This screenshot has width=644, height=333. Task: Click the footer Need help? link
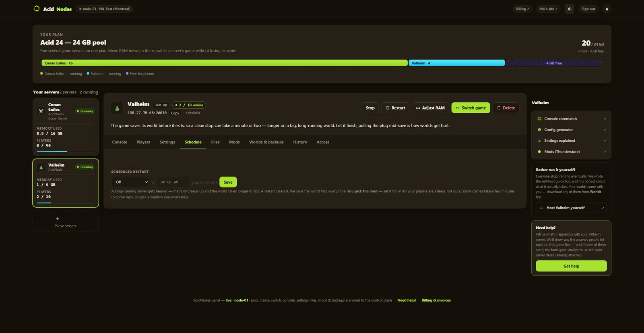click(407, 300)
